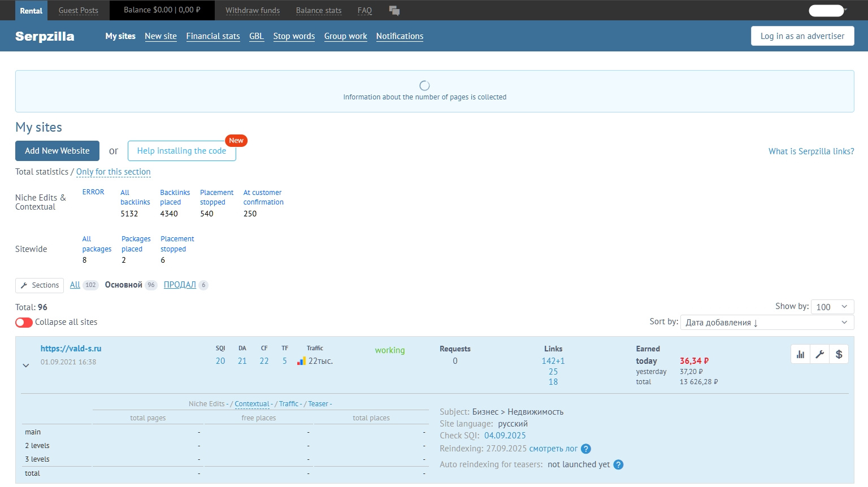Viewport: 868px width, 487px height.
Task: Toggle the Collapse all sites switch
Action: [x=24, y=322]
